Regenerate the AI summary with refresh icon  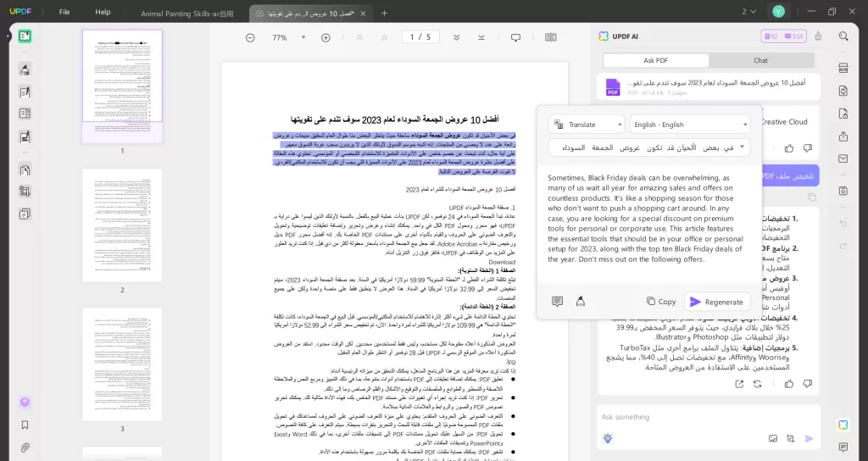(757, 384)
